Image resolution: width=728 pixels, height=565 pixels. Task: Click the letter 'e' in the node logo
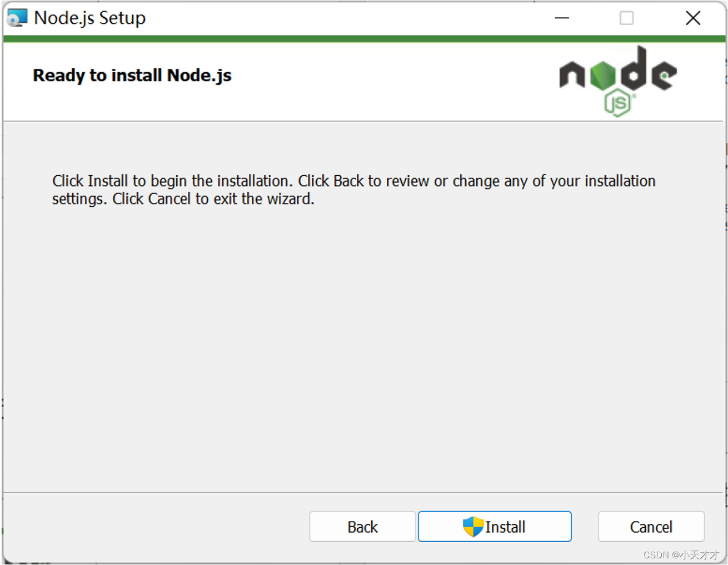coord(665,75)
